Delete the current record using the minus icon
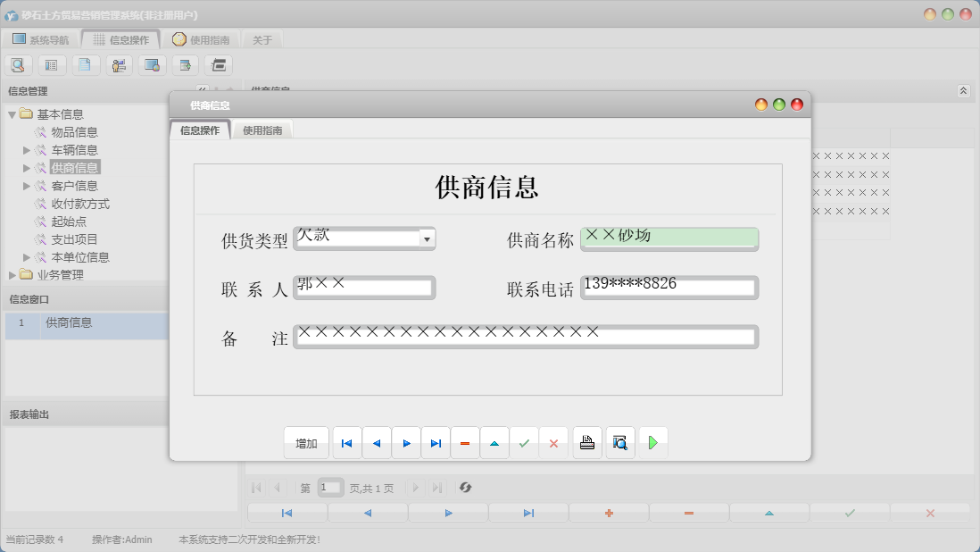Image resolution: width=980 pixels, height=552 pixels. tap(465, 441)
